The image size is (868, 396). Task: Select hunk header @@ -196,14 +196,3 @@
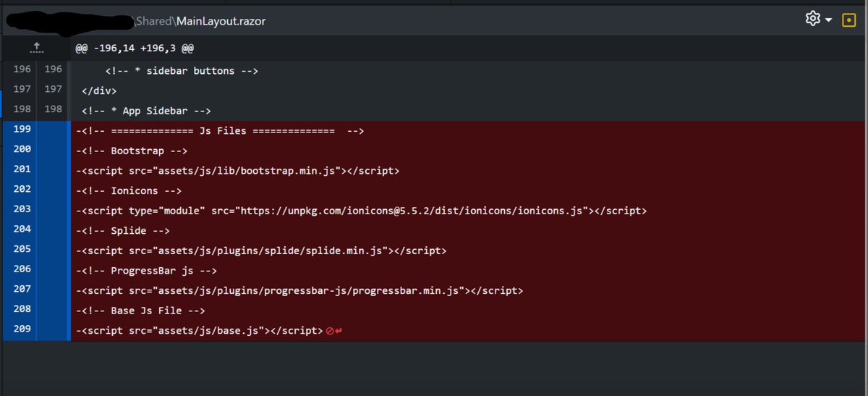[x=135, y=48]
